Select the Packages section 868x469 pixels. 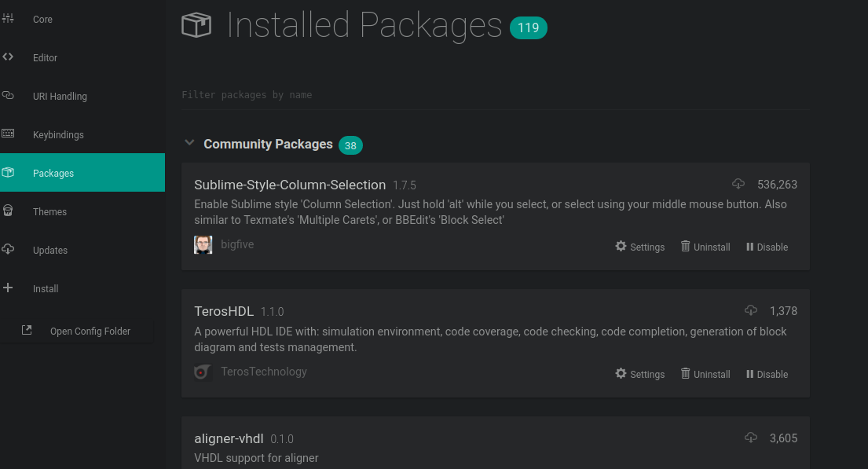(x=82, y=173)
